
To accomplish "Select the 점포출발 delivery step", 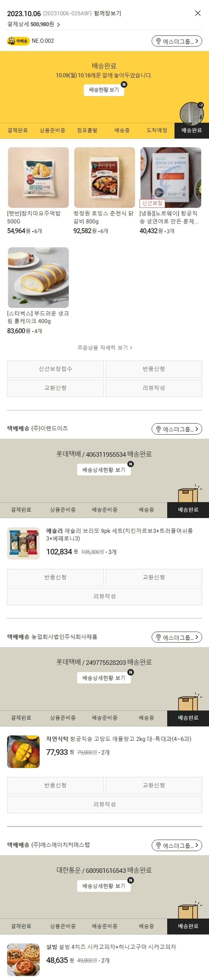I will (87, 130).
